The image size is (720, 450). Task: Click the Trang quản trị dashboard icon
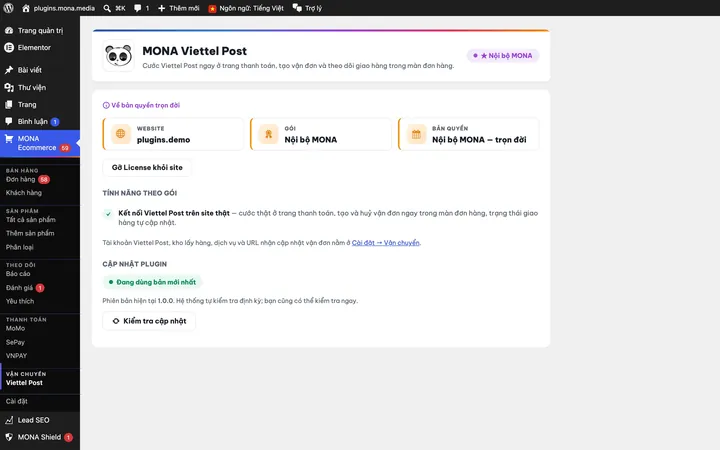point(9,30)
